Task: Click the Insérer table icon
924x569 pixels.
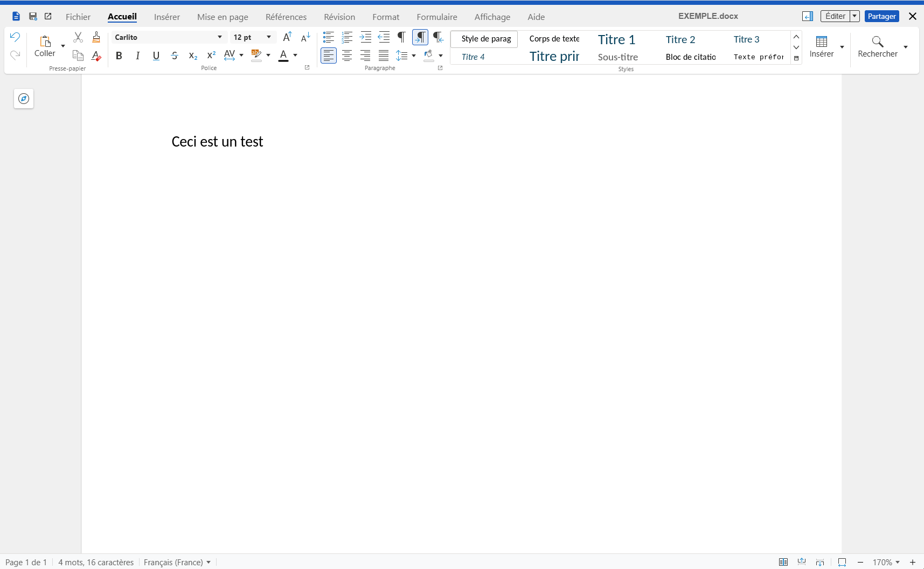Action: click(822, 41)
